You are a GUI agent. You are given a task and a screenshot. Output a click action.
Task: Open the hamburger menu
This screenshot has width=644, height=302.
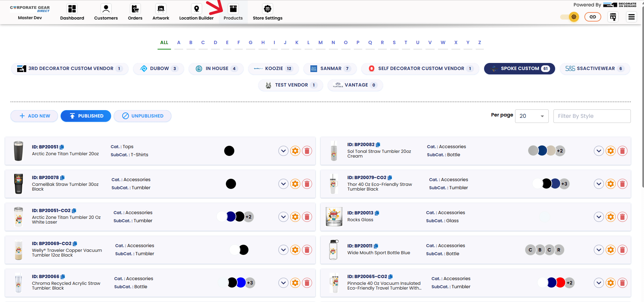(632, 17)
